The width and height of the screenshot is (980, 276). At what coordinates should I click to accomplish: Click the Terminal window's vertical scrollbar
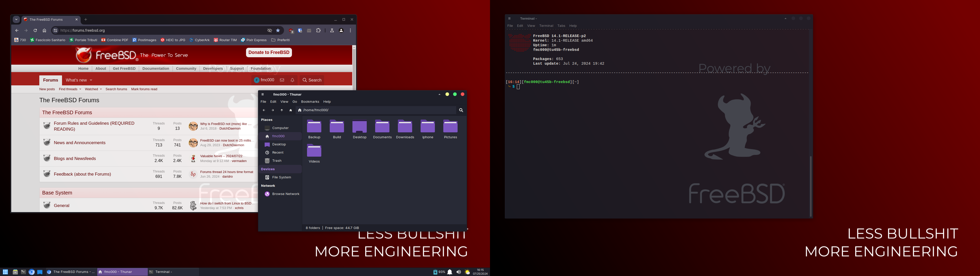(x=810, y=186)
